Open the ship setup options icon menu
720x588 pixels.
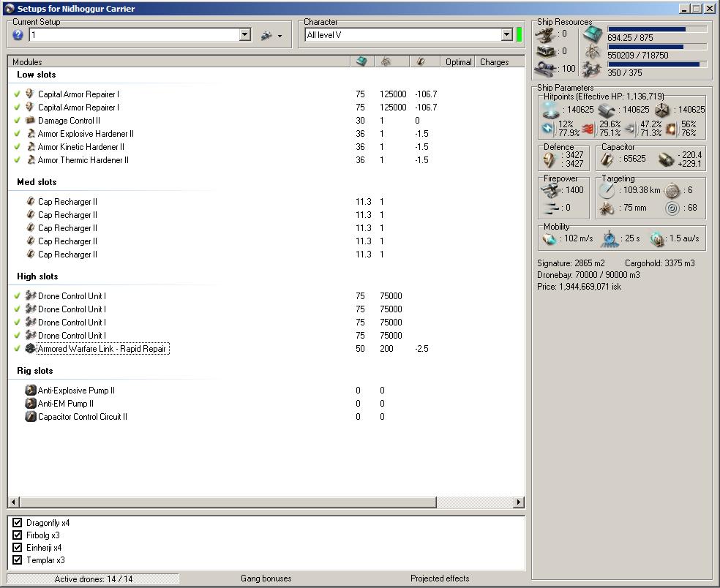click(271, 35)
